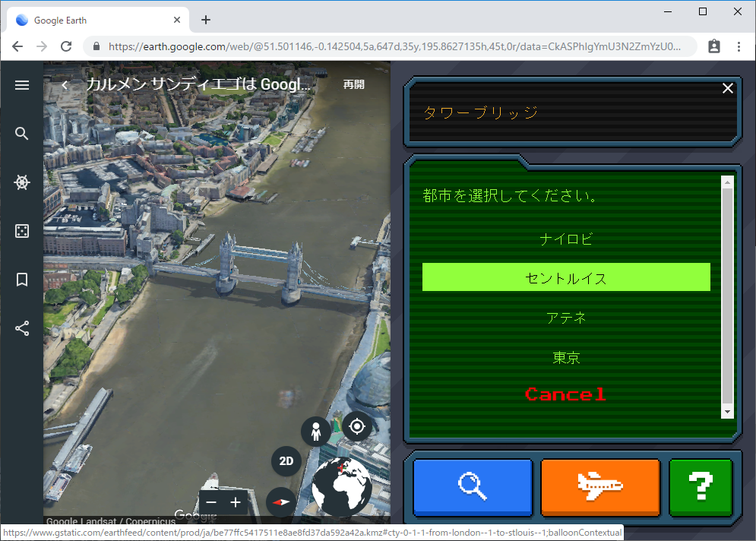Reload the page with refresh icon
The width and height of the screenshot is (756, 541).
(66, 46)
